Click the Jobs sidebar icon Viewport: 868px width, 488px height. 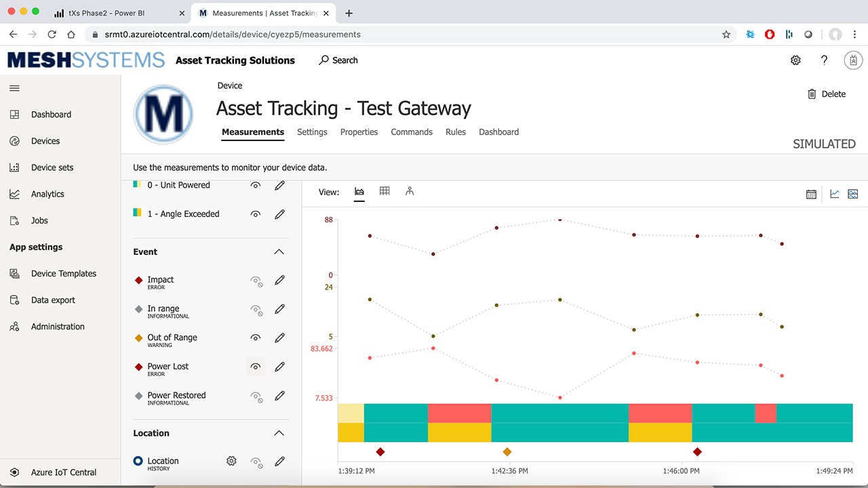click(14, 220)
